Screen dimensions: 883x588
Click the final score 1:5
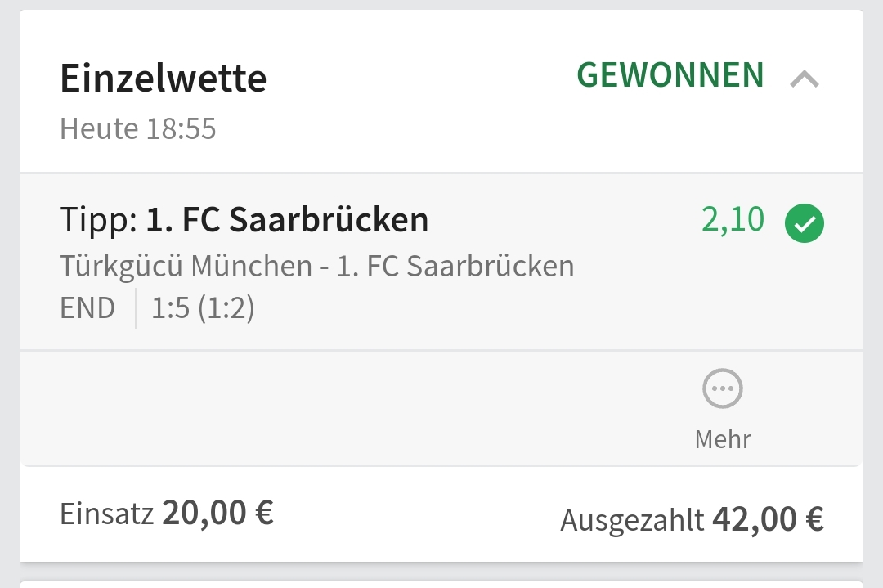[x=171, y=308]
